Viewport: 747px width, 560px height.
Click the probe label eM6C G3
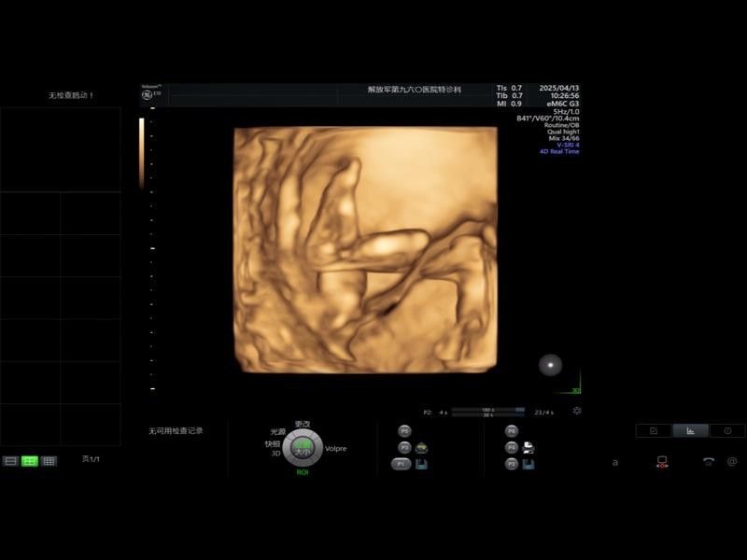coord(563,104)
